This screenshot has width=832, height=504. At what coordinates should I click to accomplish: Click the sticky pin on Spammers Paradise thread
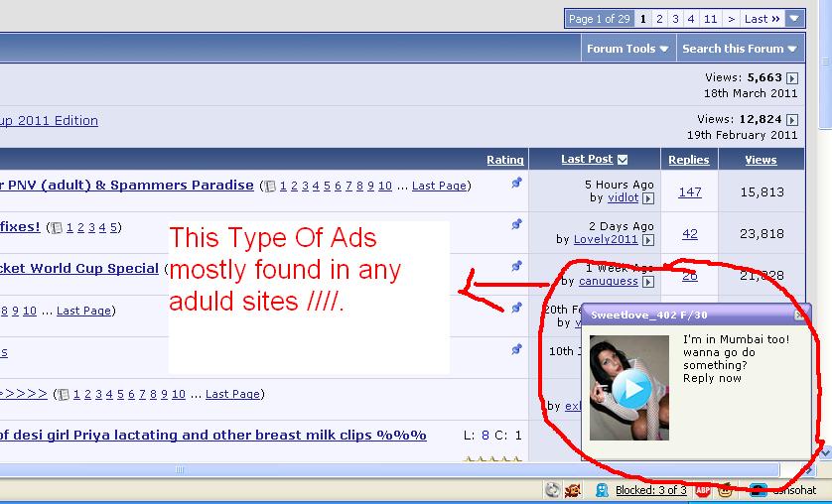(516, 183)
